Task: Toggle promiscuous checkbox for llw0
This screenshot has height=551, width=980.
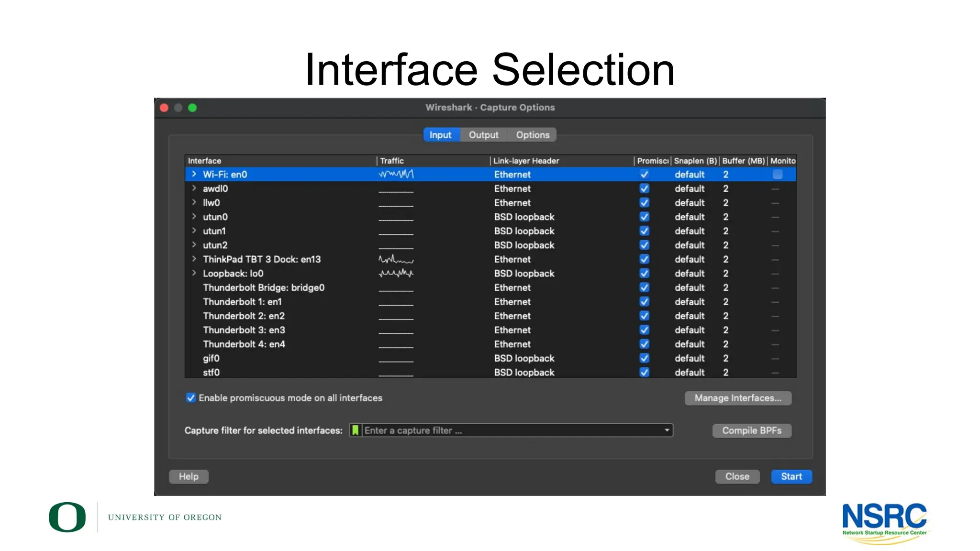Action: 645,203
